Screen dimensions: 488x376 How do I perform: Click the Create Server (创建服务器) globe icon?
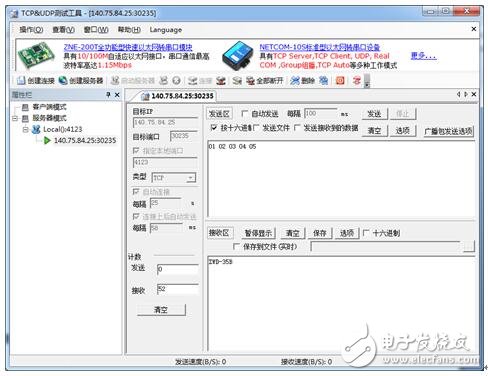pos(63,81)
